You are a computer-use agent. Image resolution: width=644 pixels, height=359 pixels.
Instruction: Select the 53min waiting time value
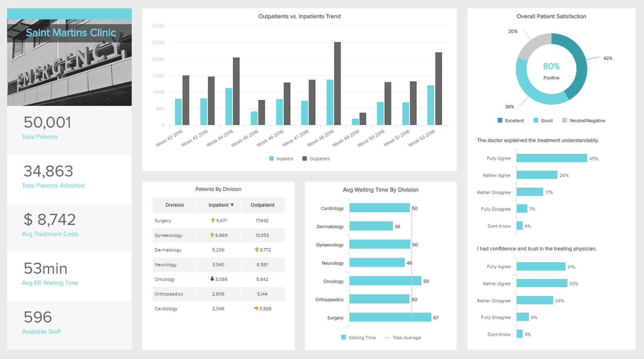click(45, 268)
